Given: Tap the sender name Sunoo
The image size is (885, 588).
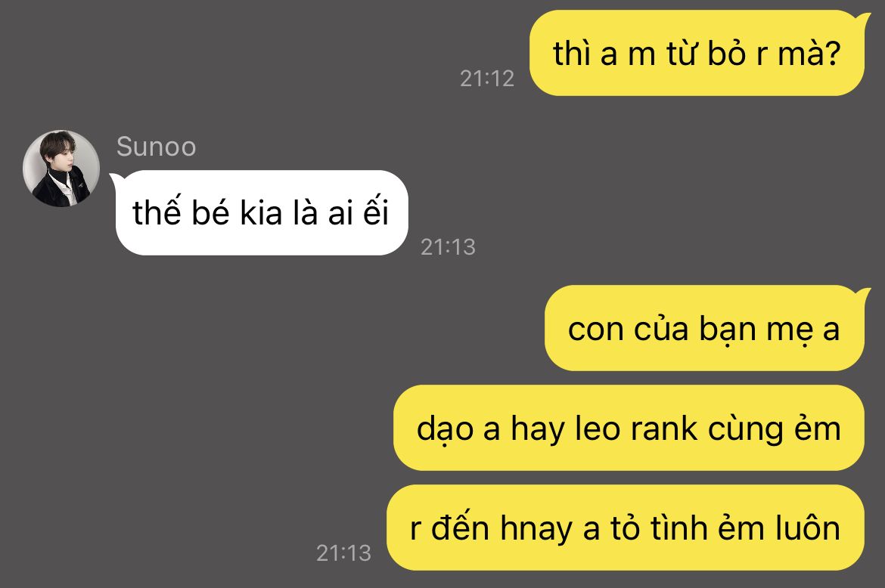Looking at the screenshot, I should click(156, 147).
